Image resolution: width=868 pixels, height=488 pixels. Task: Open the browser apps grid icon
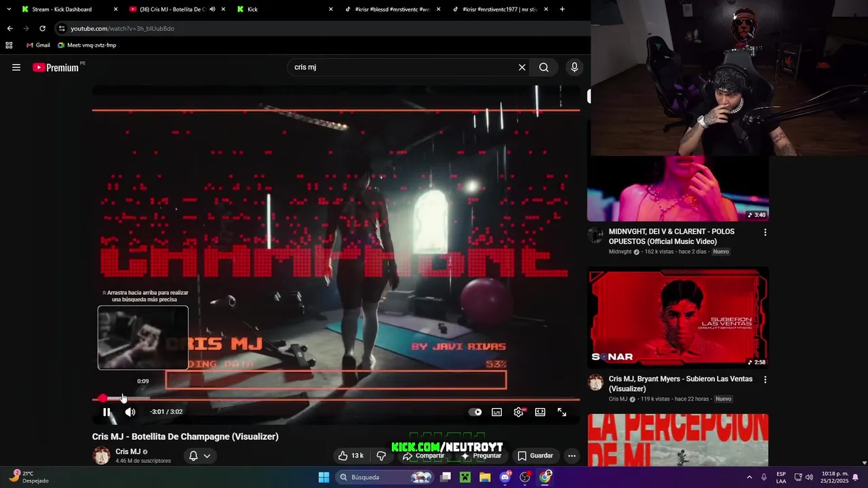[x=9, y=45]
